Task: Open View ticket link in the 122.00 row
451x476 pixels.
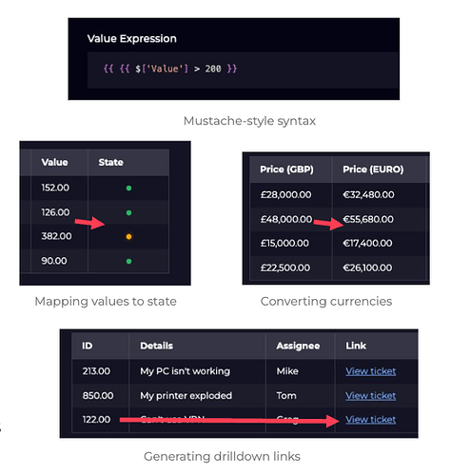Action: tap(370, 420)
